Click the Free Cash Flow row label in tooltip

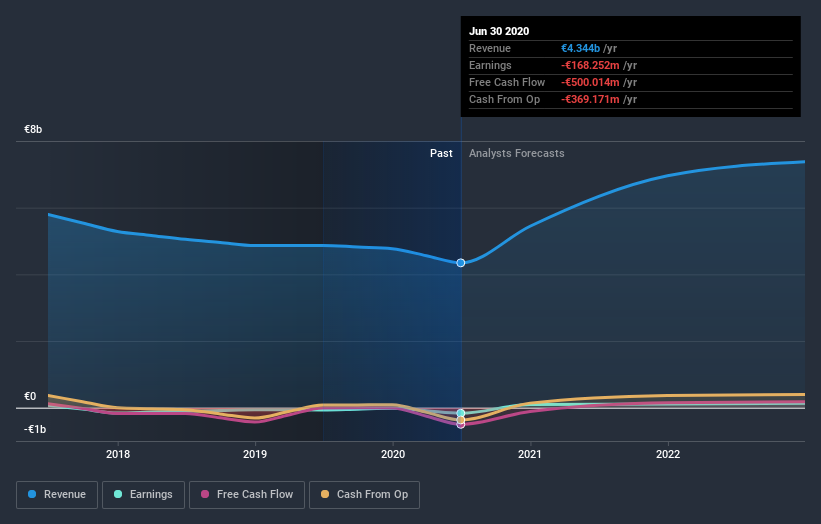[507, 82]
